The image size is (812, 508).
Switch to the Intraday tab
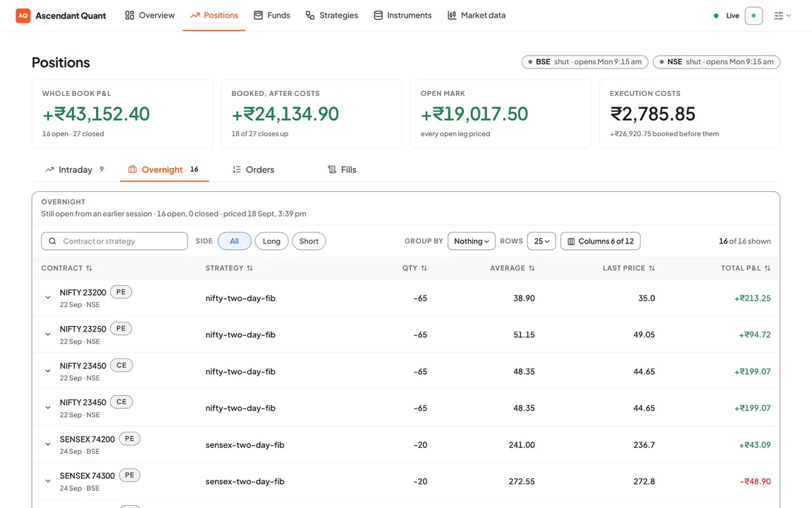tap(75, 169)
